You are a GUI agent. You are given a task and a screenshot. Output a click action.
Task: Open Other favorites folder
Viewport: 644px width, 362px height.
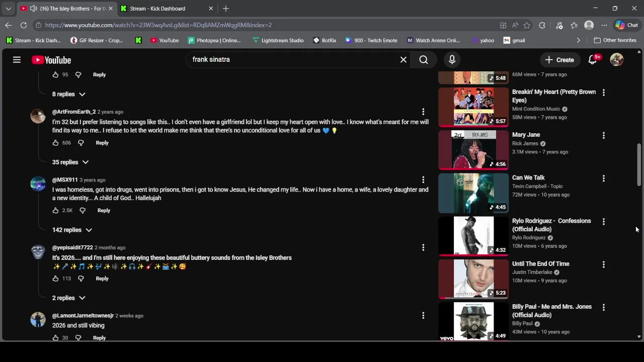[x=615, y=40]
